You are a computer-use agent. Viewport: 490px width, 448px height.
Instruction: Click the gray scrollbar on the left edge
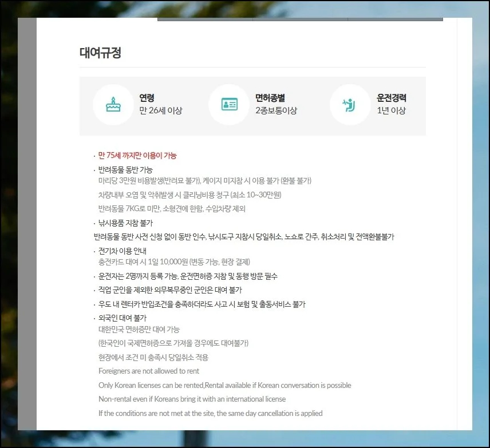pos(27,229)
